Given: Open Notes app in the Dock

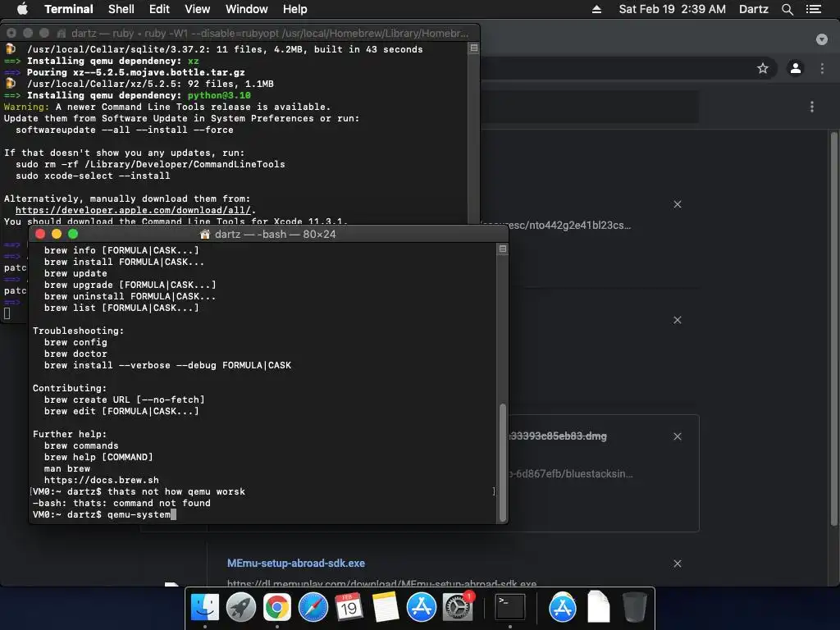Looking at the screenshot, I should pyautogui.click(x=386, y=607).
